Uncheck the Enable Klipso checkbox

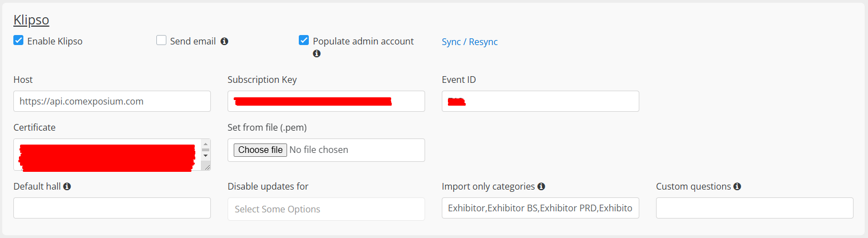(x=18, y=40)
